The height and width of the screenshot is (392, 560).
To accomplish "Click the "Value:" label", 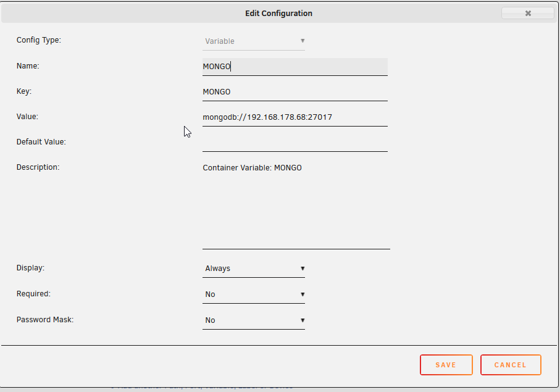I will point(27,117).
